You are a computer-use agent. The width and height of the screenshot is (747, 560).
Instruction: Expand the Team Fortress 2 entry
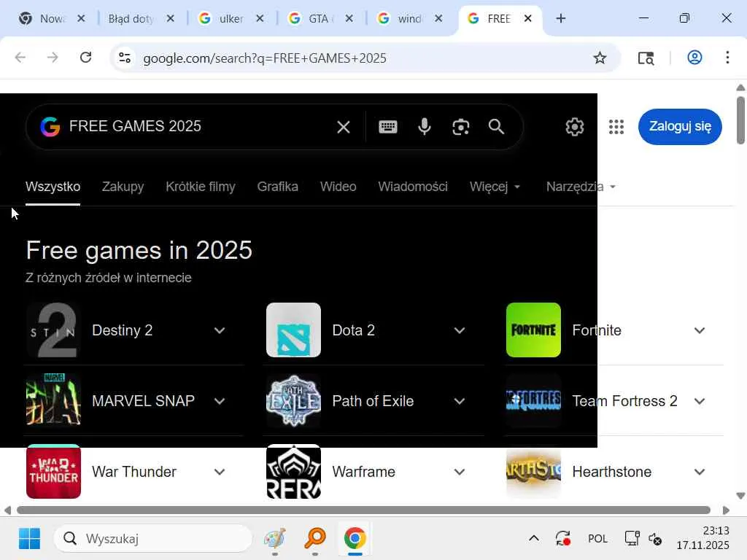point(700,401)
